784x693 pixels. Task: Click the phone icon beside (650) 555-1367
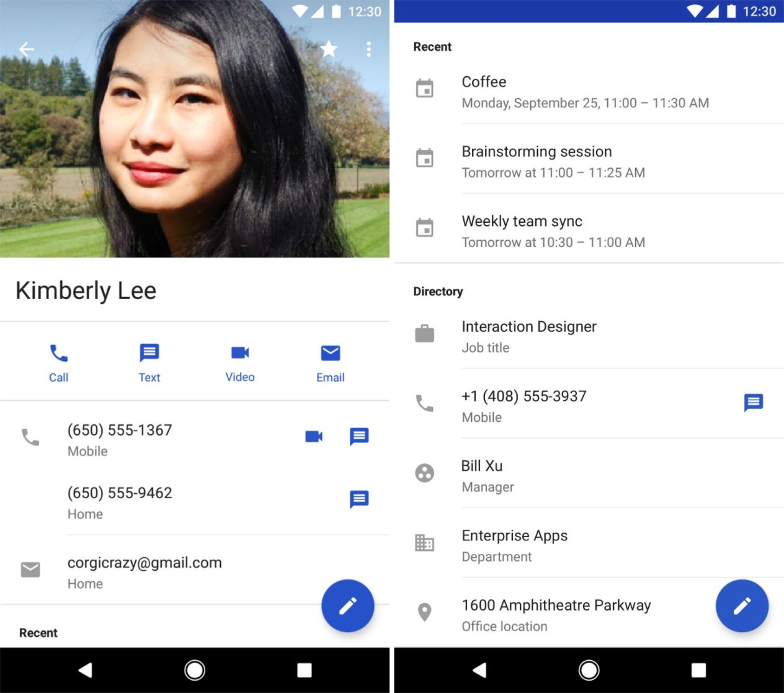tap(30, 437)
